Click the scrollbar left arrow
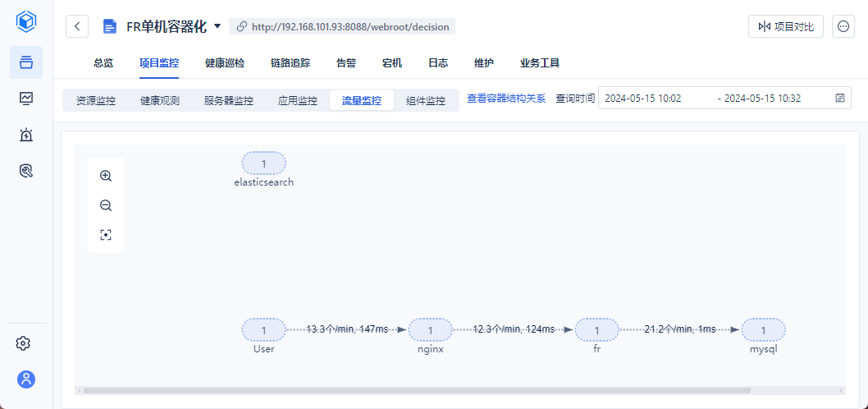This screenshot has width=868, height=409. click(x=79, y=391)
